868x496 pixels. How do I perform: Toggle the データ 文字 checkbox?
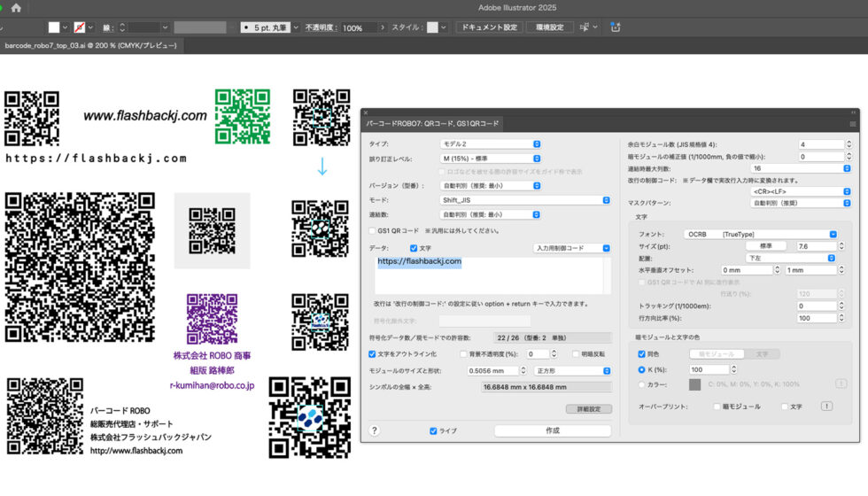[x=414, y=248]
